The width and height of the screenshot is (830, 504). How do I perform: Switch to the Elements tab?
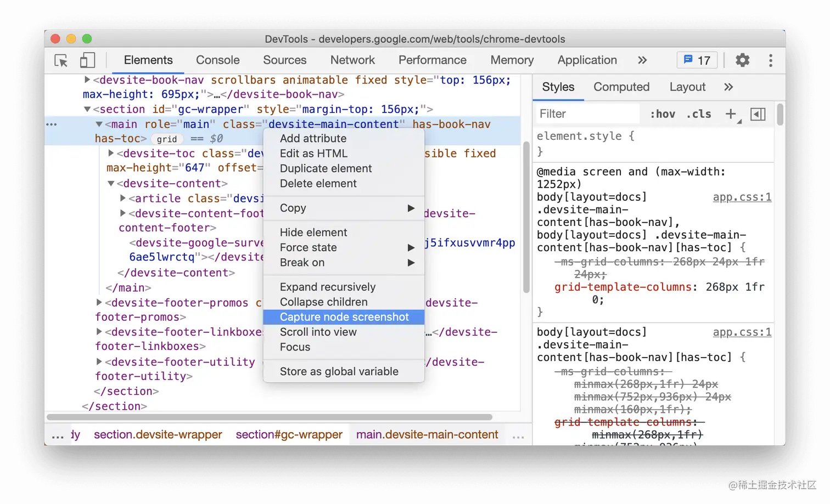(148, 60)
